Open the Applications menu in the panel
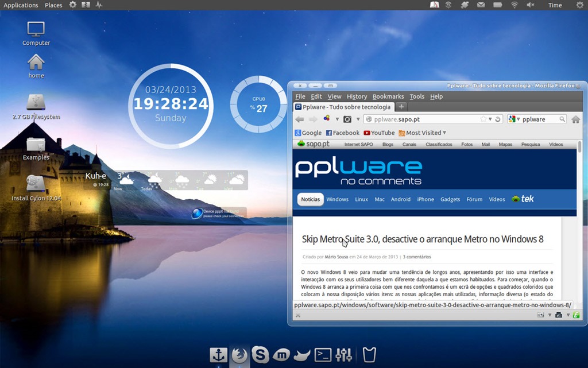 [x=21, y=5]
